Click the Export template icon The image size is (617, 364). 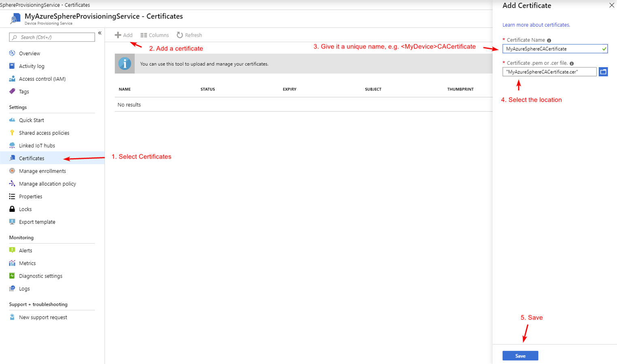point(12,222)
